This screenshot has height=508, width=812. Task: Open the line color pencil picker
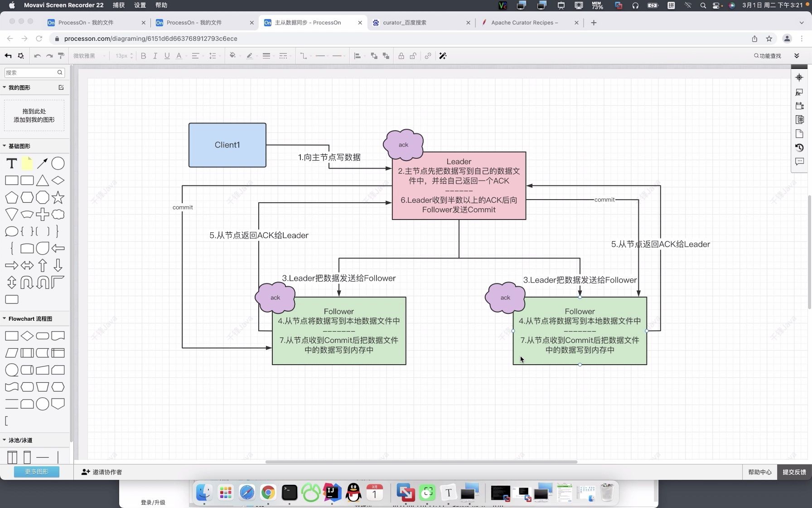(x=250, y=56)
